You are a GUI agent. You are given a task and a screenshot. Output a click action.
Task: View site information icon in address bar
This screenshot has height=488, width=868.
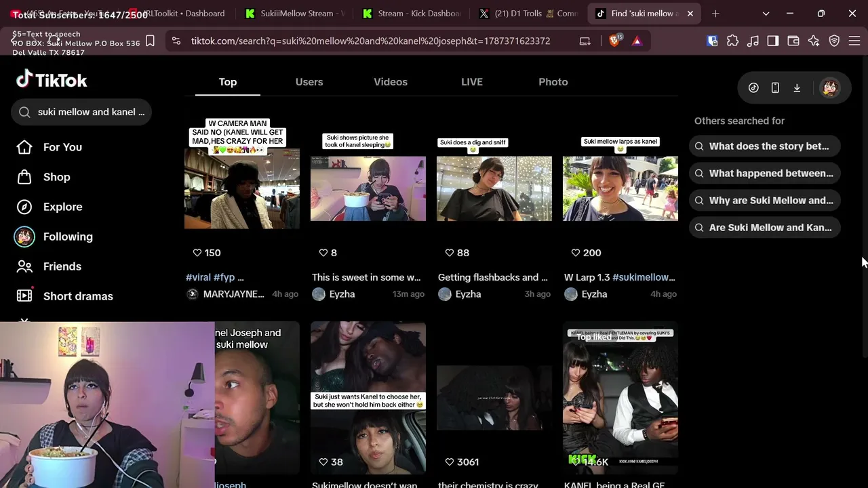[x=176, y=41]
